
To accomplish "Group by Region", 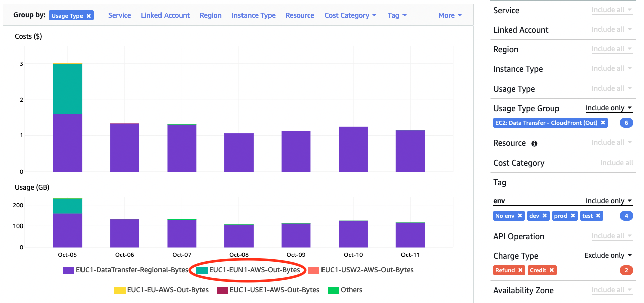I will [211, 15].
